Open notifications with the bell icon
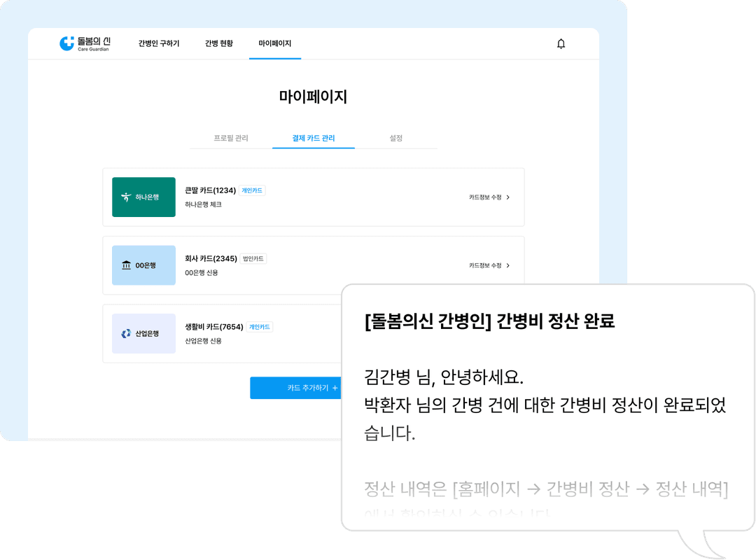Image resolution: width=756 pixels, height=560 pixels. point(561,44)
